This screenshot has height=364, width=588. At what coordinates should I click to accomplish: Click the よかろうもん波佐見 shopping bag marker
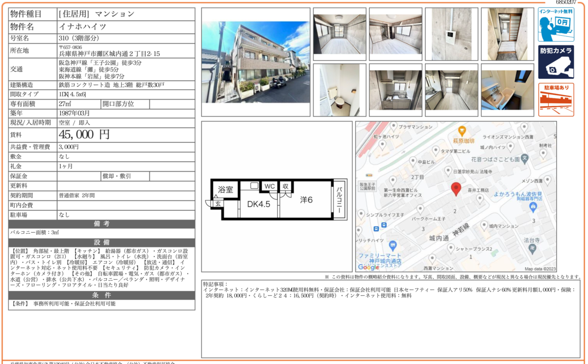533,208
